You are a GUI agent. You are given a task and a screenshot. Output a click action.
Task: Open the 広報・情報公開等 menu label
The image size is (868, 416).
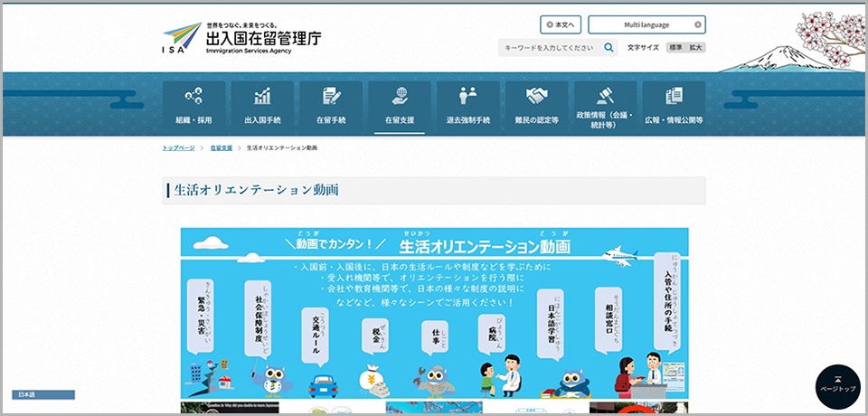(674, 119)
